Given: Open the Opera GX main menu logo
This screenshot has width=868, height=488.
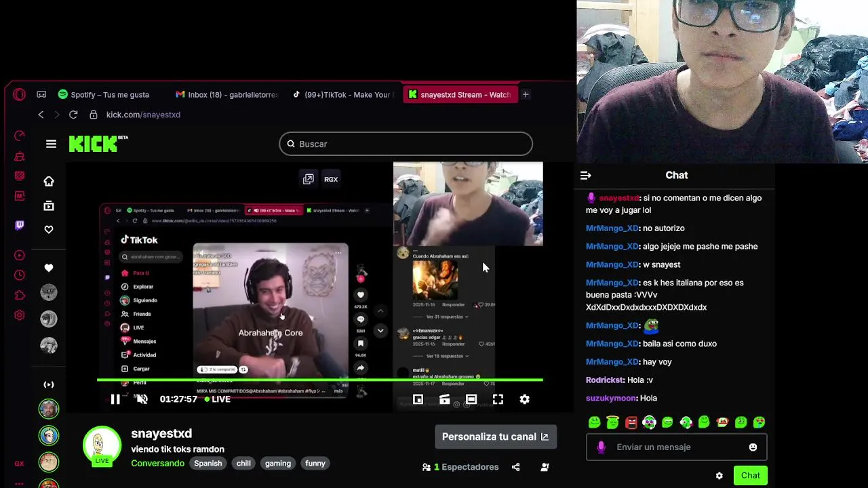Looking at the screenshot, I should click(19, 95).
